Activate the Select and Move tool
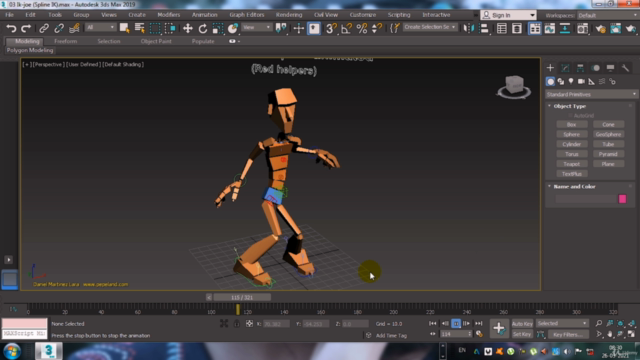Image resolution: width=640 pixels, height=360 pixels. tap(187, 28)
